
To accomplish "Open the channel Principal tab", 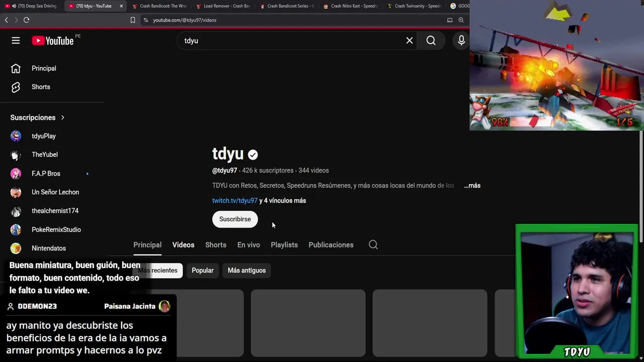I will pos(147,245).
